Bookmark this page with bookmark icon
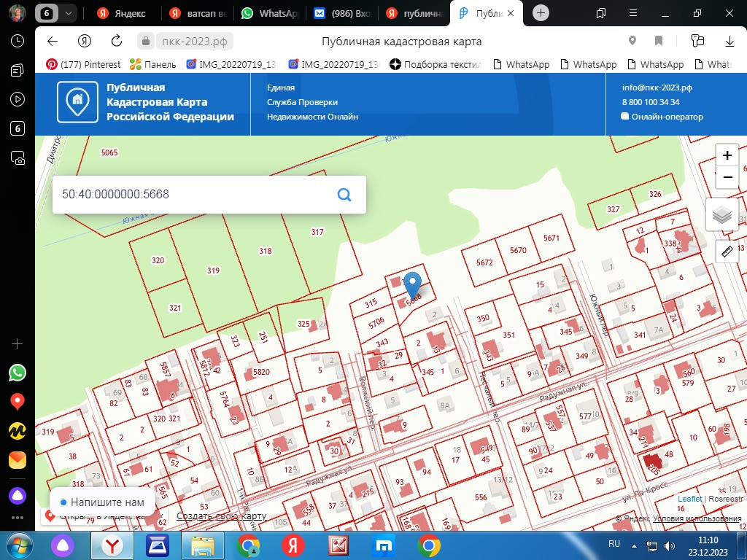The width and height of the screenshot is (747, 560). [659, 41]
